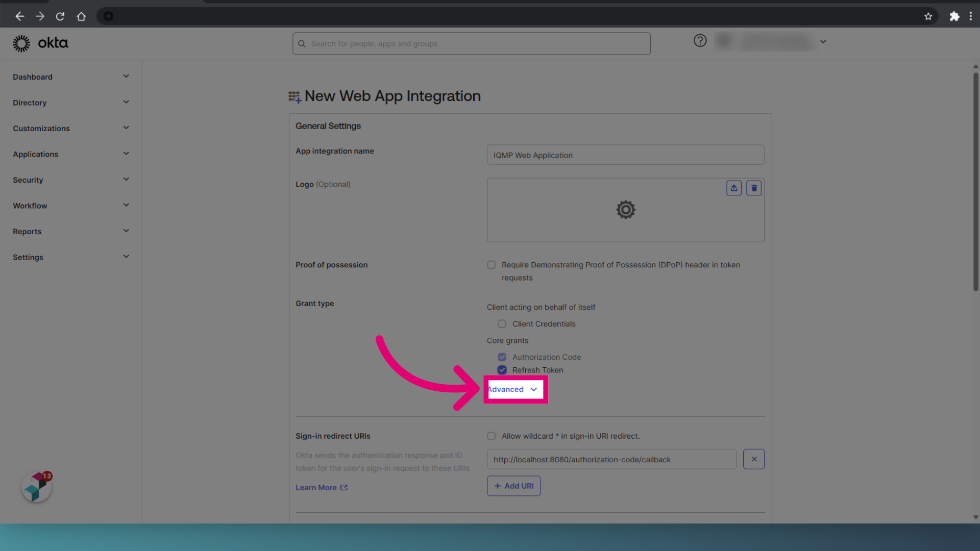Uncheck the Refresh Token grant
Viewport: 980px width, 551px height.
pos(502,370)
